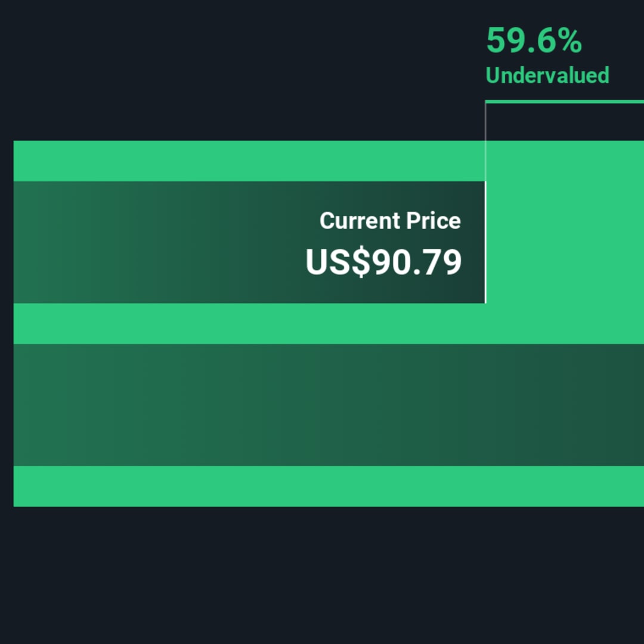Click the word Current in the bar label
644x644 pixels.
pos(360,221)
